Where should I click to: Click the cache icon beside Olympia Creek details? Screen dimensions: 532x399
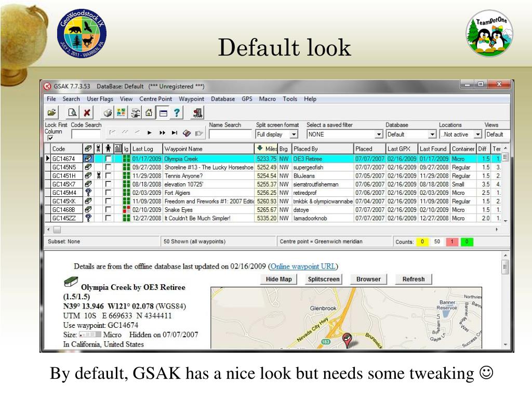(x=71, y=281)
